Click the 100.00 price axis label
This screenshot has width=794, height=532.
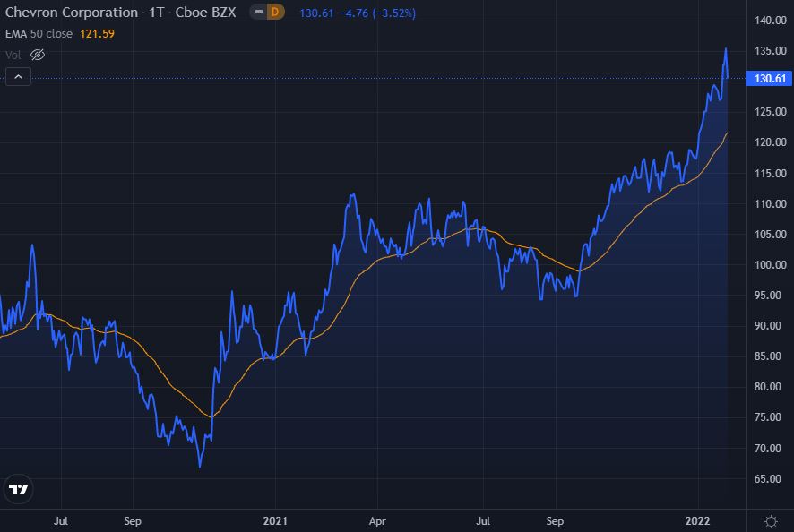770,265
